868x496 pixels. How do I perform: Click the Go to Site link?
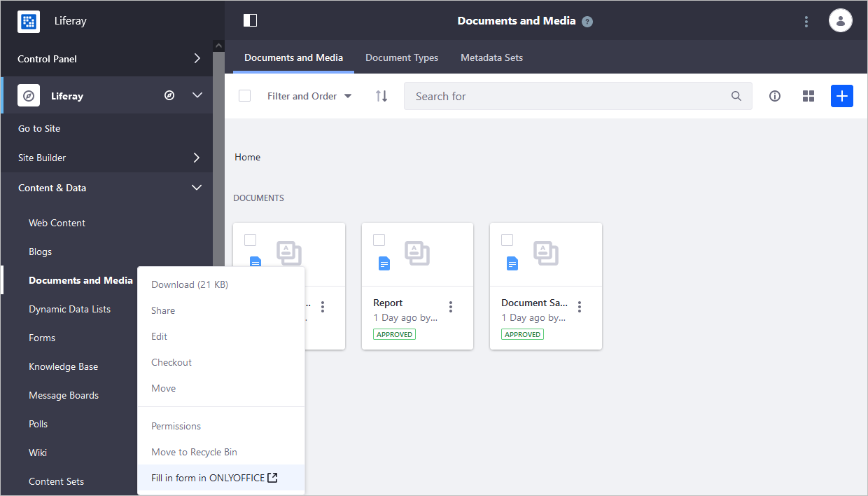click(x=39, y=128)
